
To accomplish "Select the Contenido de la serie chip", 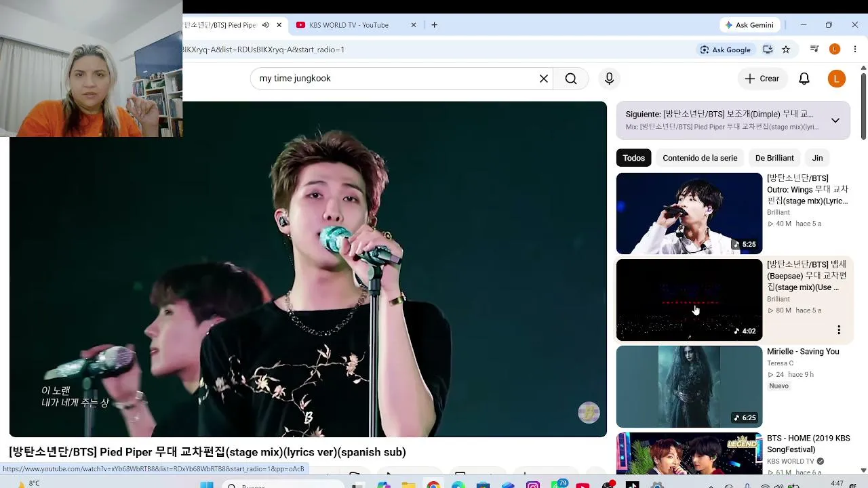I will point(700,158).
